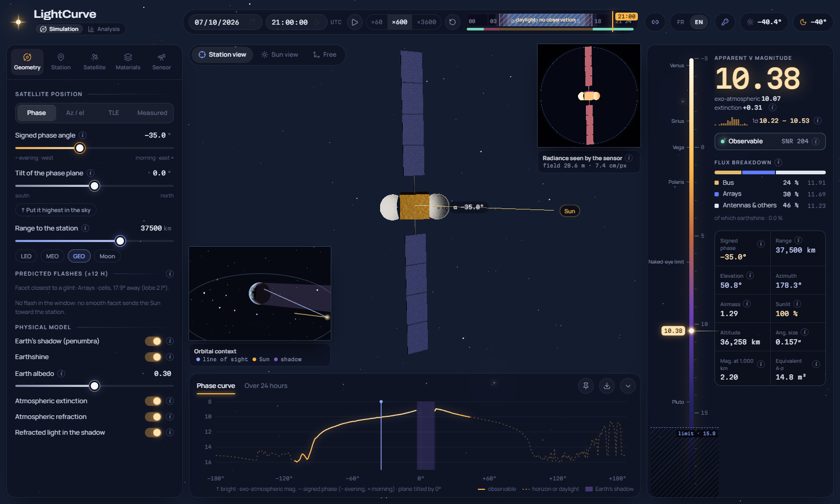
Task: Open info for Predicted flashes section
Action: [170, 274]
